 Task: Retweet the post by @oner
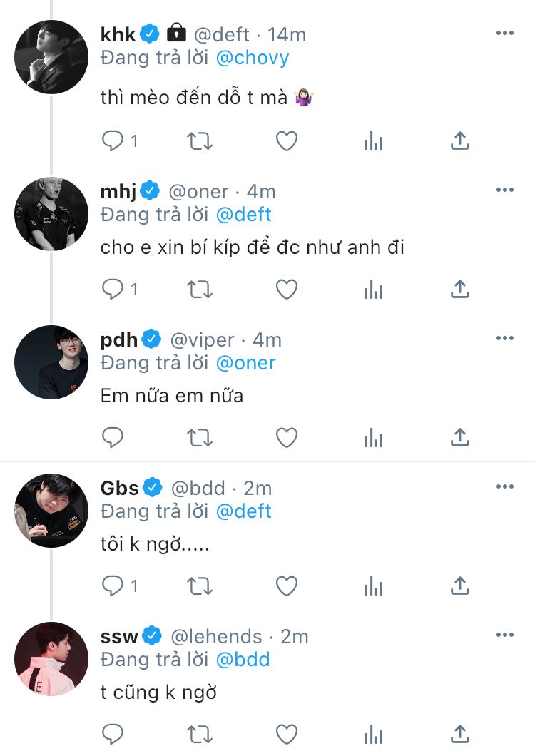[x=200, y=289]
